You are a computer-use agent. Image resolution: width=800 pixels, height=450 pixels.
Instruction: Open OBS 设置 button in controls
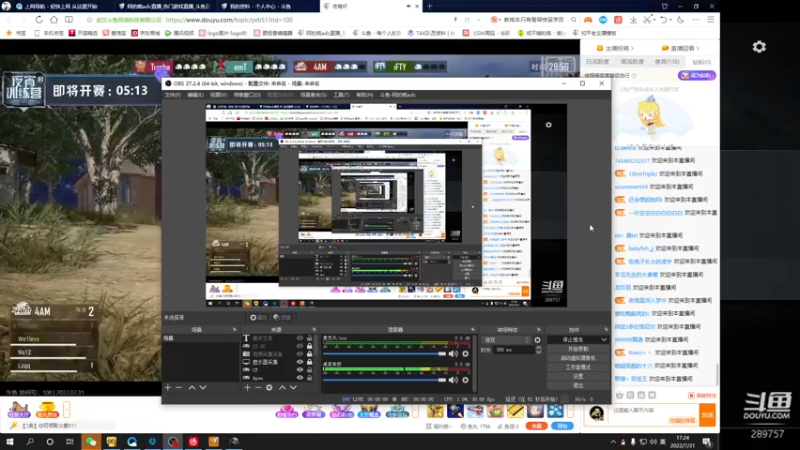coord(578,377)
